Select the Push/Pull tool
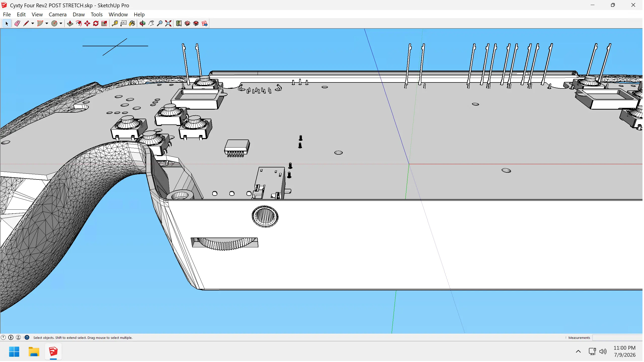Screen dimensions: 644x362 (70, 23)
